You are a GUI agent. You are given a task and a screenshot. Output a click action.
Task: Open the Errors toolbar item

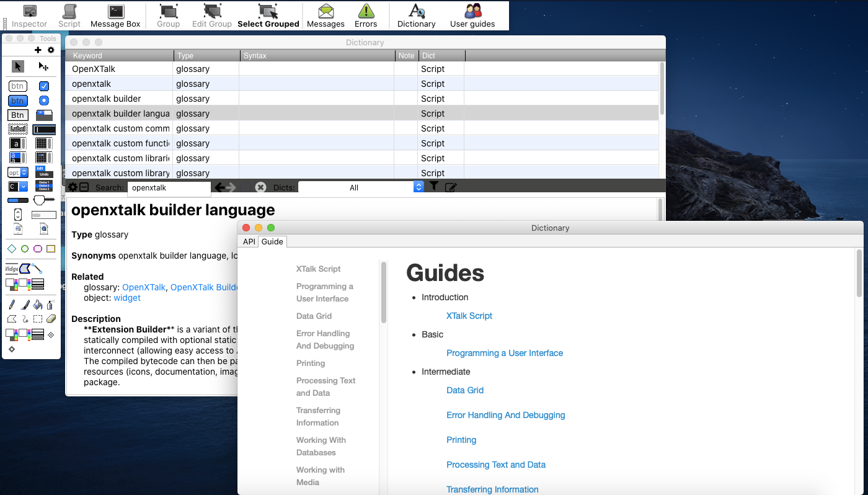click(x=366, y=16)
